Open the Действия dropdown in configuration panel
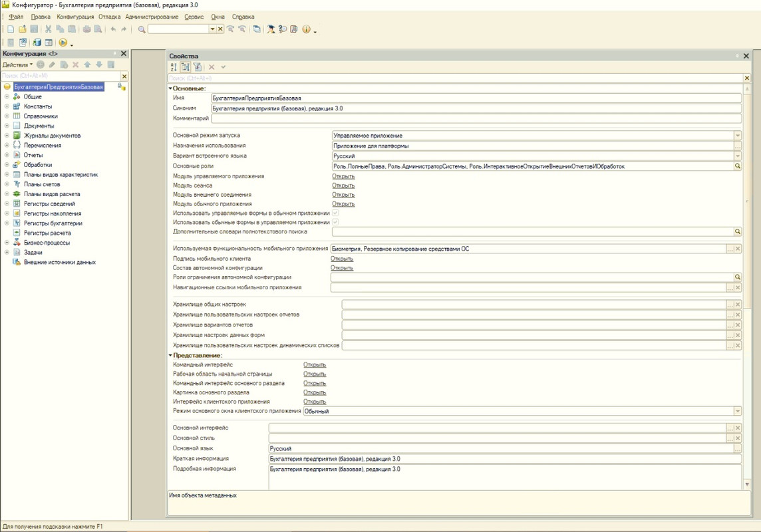 tap(17, 65)
